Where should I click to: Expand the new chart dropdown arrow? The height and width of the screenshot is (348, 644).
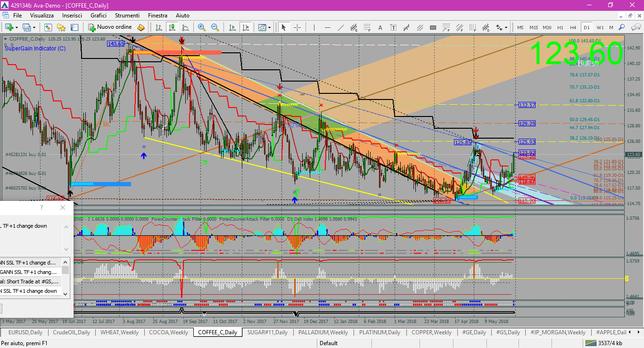click(17, 27)
